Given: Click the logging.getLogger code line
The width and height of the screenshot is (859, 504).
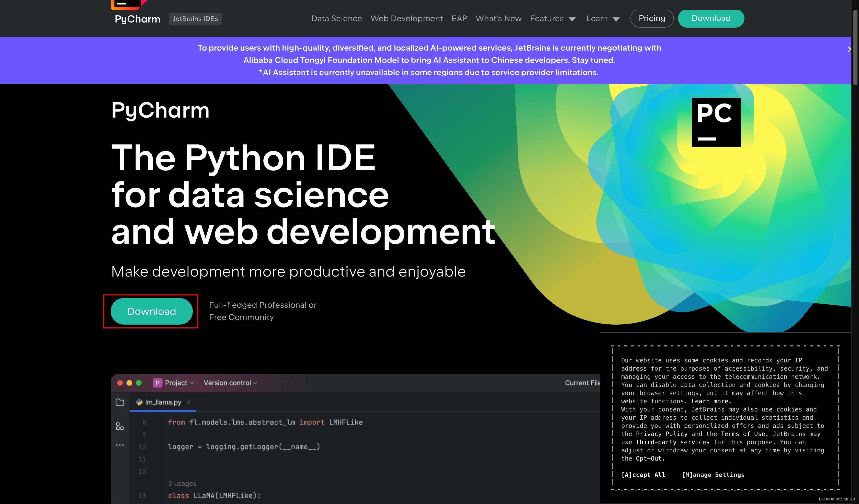Looking at the screenshot, I should pyautogui.click(x=244, y=447).
